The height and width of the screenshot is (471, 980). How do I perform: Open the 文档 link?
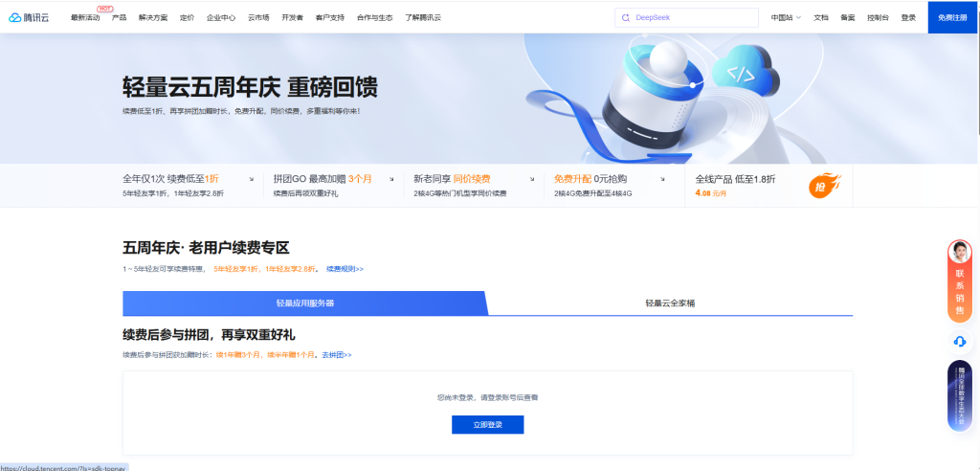click(x=820, y=17)
